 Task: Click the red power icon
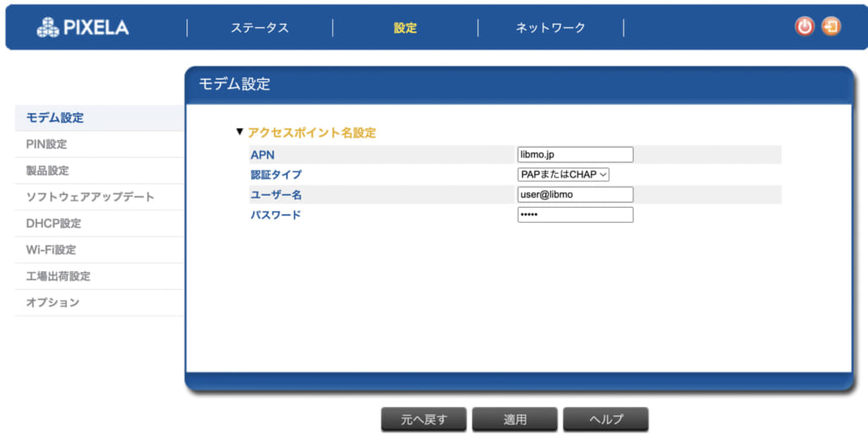(804, 26)
